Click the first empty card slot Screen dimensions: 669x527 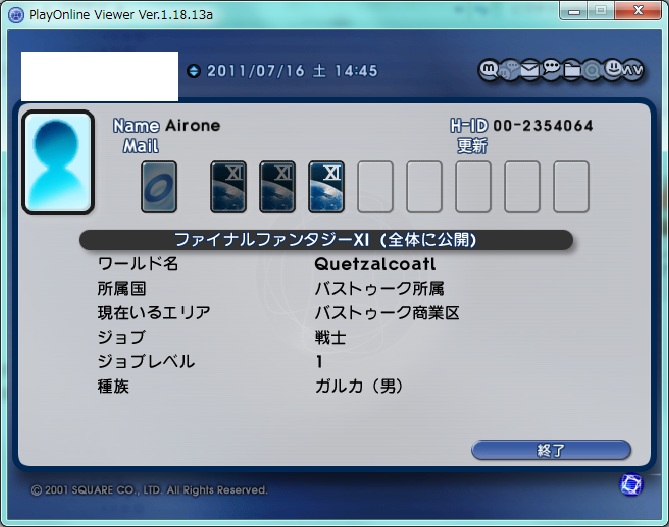pos(375,186)
